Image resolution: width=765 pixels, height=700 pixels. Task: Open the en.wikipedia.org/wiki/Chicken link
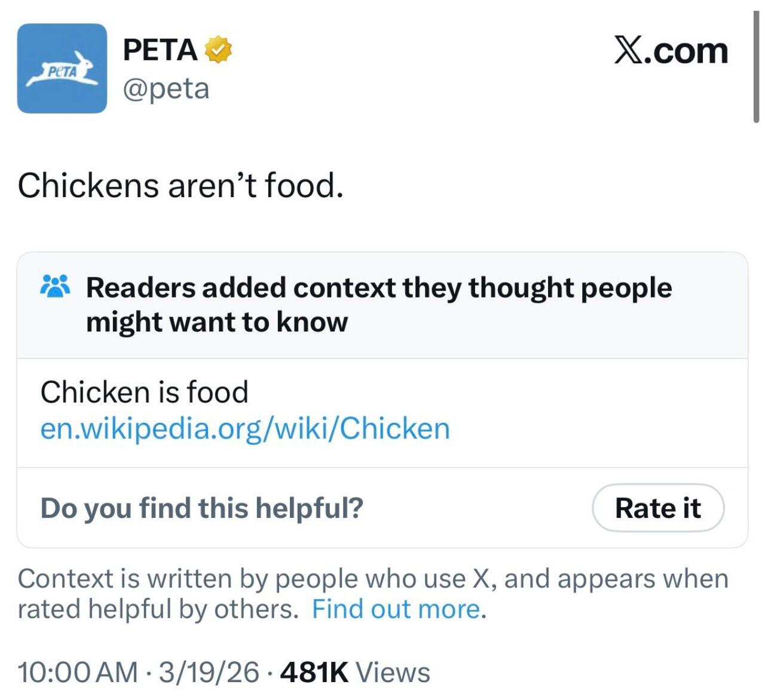245,428
